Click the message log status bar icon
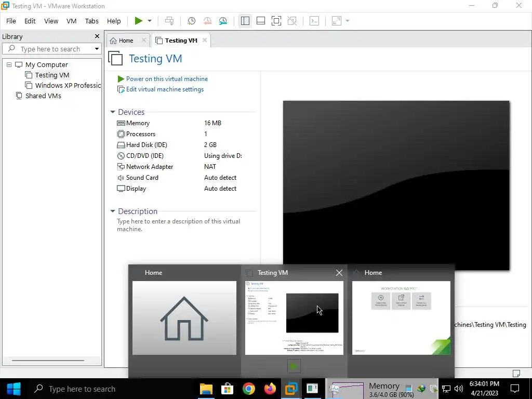 516,373
